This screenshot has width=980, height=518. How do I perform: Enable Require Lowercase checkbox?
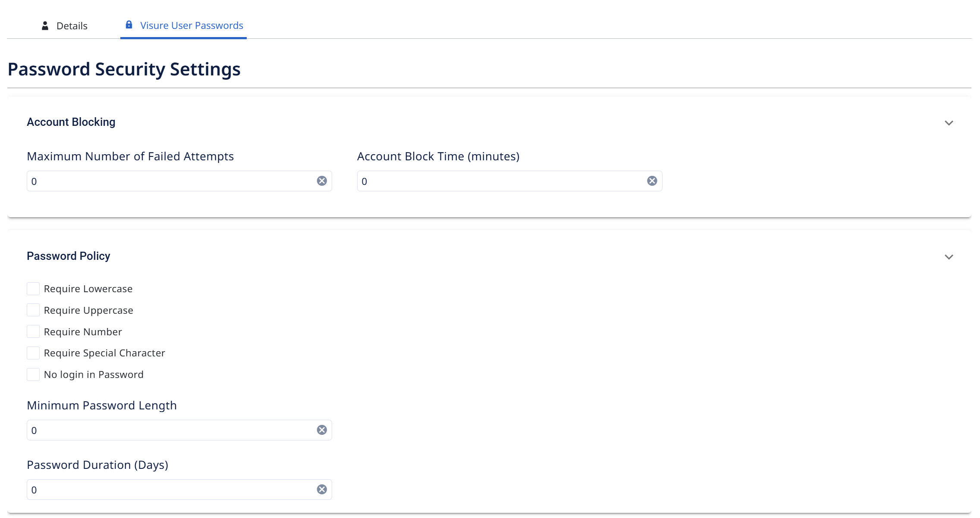pyautogui.click(x=33, y=289)
